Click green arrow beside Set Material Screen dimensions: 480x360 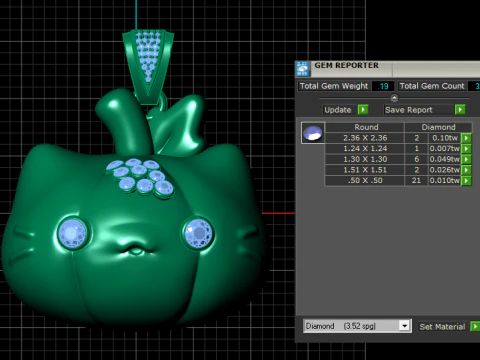pos(475,327)
